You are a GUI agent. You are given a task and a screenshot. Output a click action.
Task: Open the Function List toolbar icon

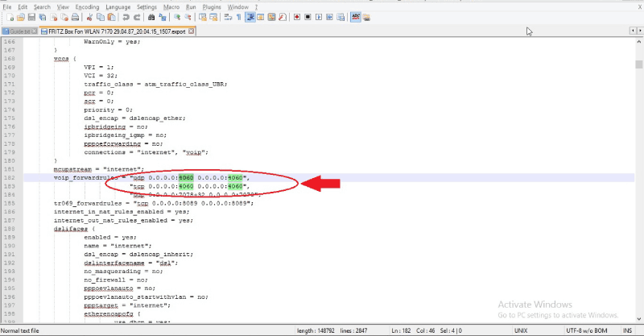[x=283, y=17]
